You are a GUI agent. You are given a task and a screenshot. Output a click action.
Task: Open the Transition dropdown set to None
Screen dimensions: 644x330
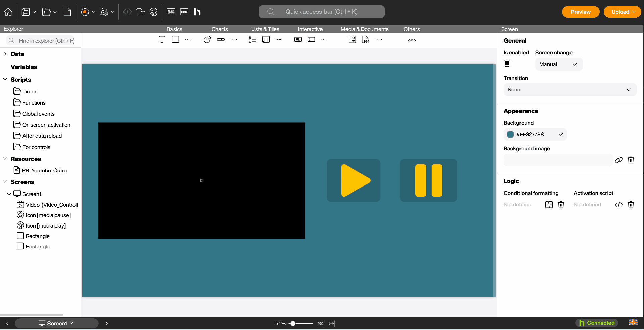click(569, 90)
